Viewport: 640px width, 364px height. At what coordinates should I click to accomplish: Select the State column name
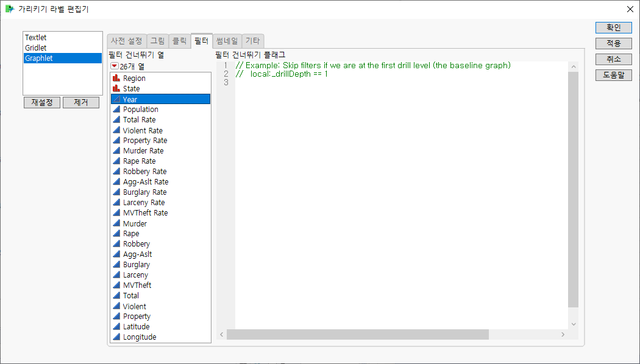tap(132, 88)
